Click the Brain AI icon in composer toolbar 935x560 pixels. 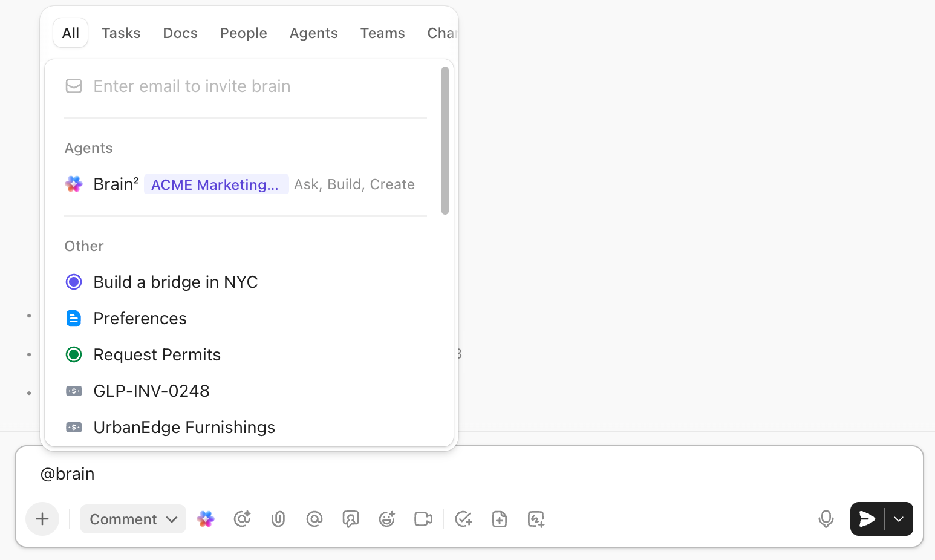click(x=206, y=519)
